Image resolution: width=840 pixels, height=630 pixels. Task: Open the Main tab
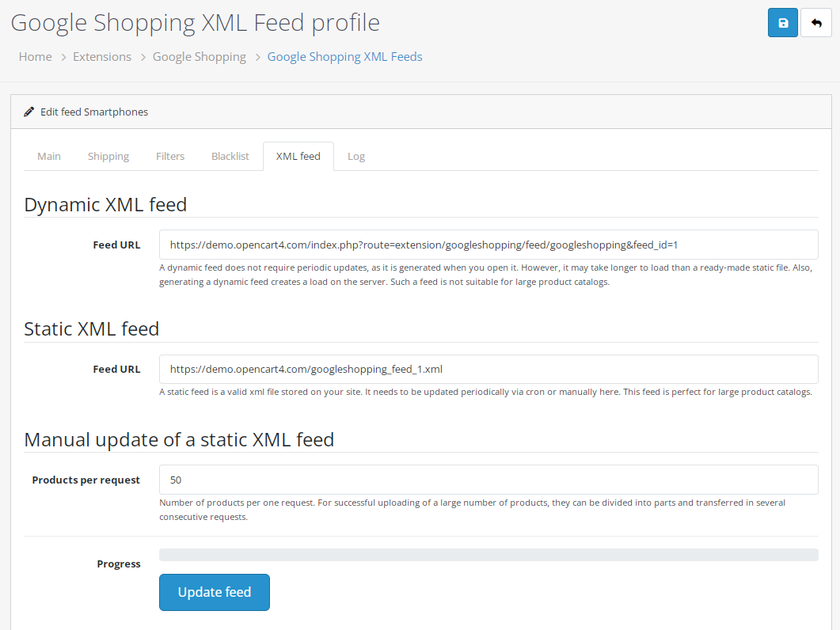point(49,157)
